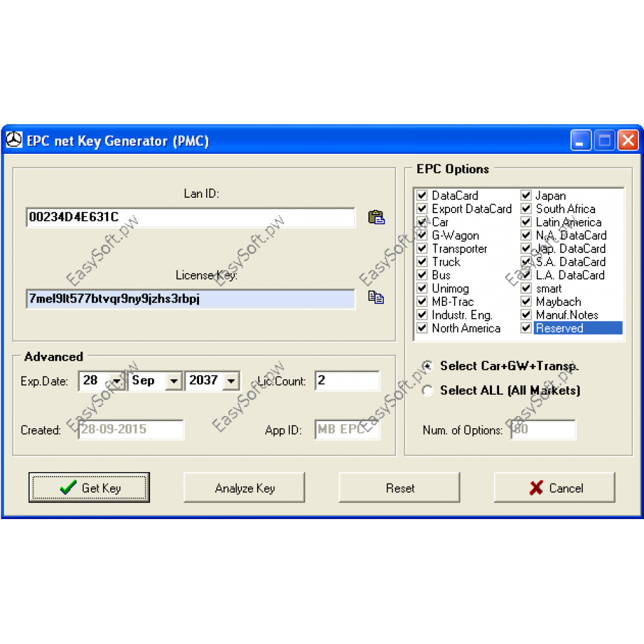Close the EPC net Key Generator window

tap(628, 140)
